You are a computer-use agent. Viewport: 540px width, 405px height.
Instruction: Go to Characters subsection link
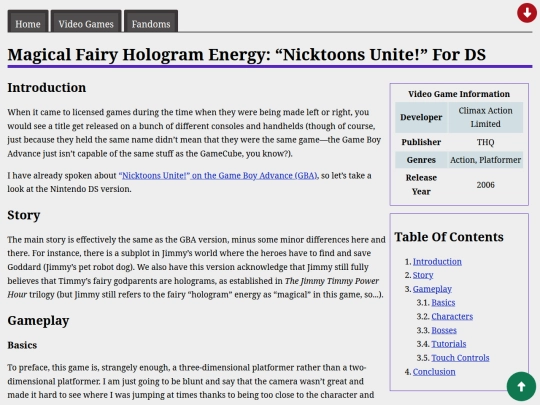tap(452, 316)
